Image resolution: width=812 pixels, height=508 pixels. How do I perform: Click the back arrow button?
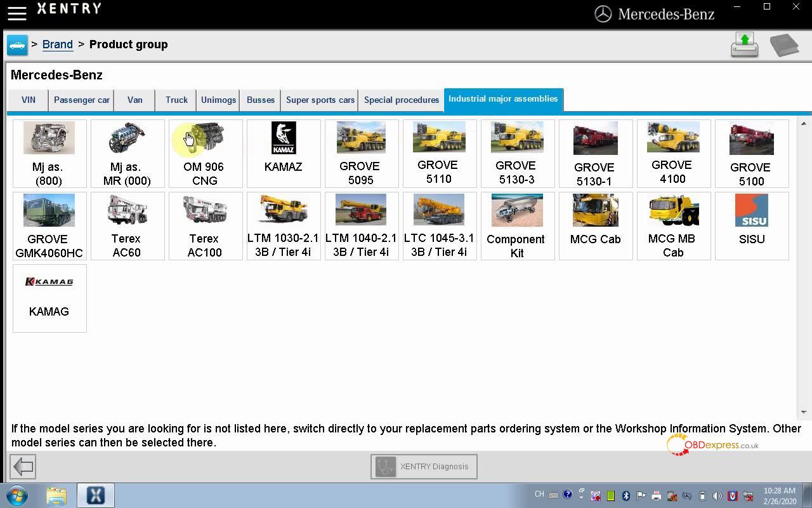[x=23, y=467]
